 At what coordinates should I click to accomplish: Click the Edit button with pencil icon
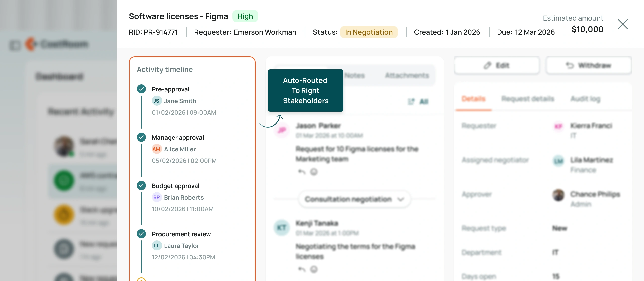click(497, 66)
